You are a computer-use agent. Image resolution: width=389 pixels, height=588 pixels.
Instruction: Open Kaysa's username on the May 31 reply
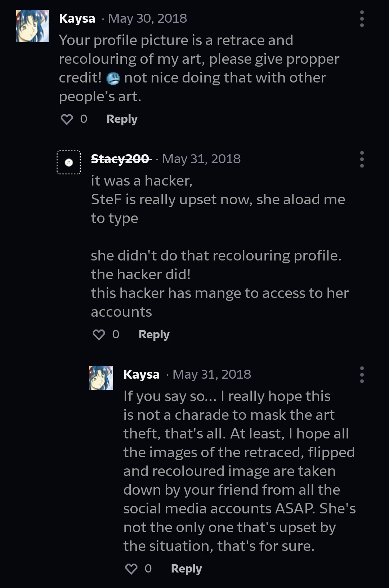click(141, 374)
